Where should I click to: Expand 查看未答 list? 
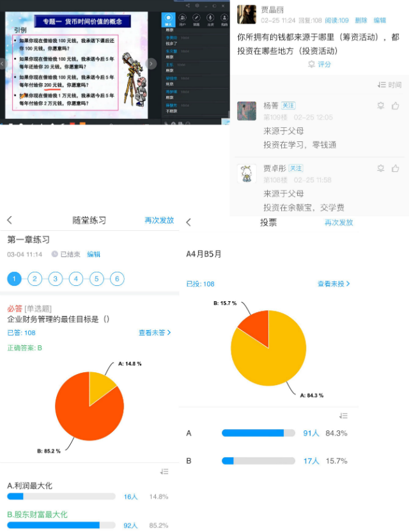[155, 332]
